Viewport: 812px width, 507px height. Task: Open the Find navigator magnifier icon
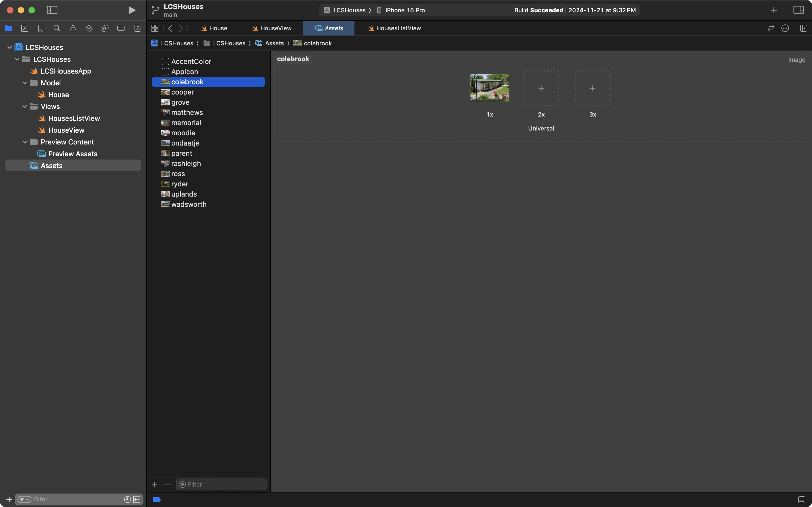(x=57, y=28)
